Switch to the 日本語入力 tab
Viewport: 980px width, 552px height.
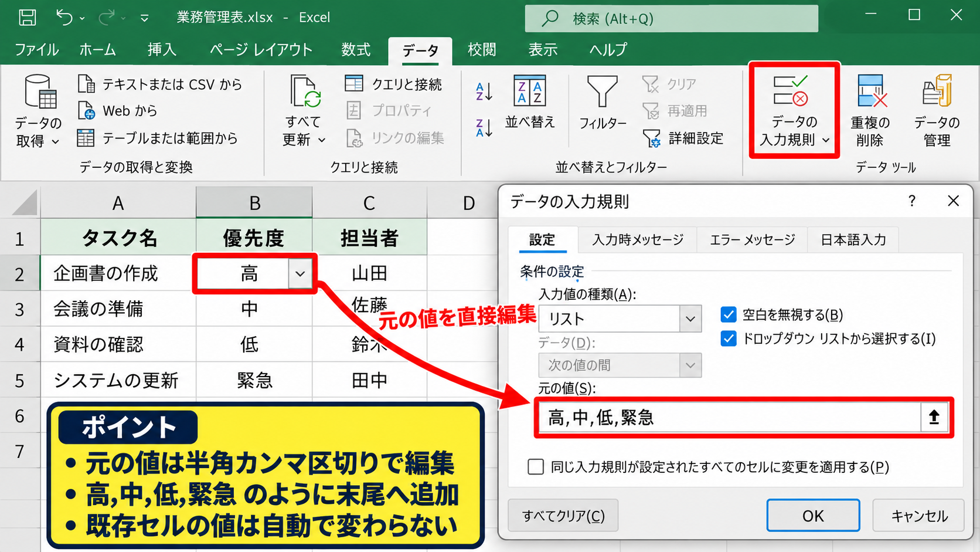(853, 239)
